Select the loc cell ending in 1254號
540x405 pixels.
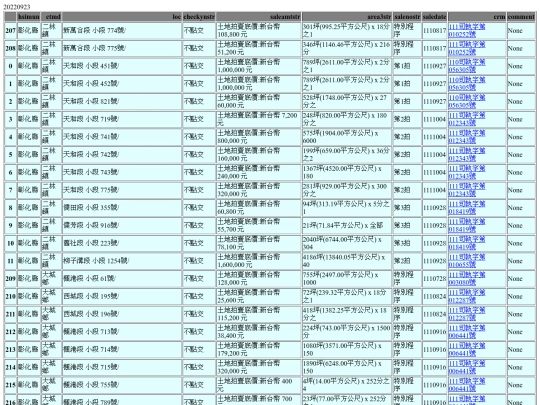(122, 261)
